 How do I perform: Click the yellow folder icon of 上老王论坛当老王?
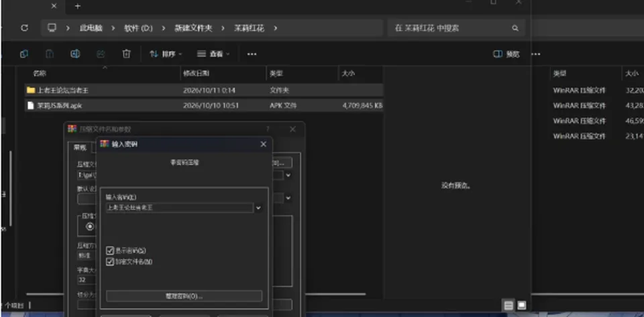pos(30,90)
